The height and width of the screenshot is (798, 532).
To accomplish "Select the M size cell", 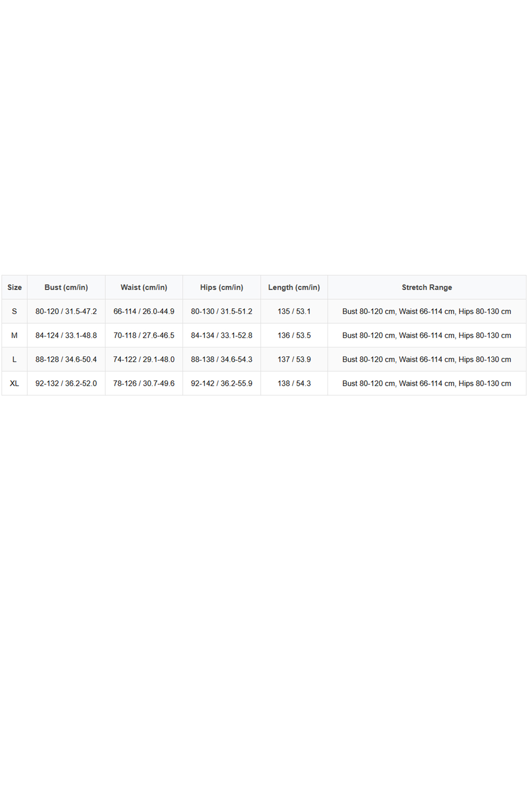I will pyautogui.click(x=15, y=335).
